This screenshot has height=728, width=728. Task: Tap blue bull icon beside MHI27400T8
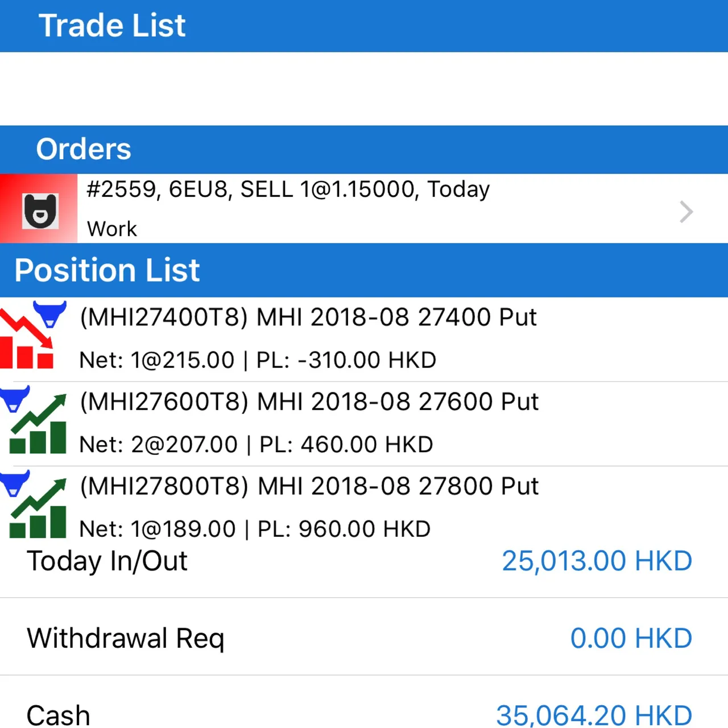(49, 313)
